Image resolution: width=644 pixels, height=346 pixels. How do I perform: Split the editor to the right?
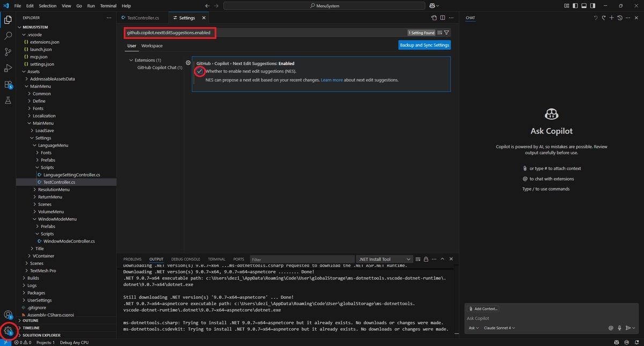click(443, 18)
